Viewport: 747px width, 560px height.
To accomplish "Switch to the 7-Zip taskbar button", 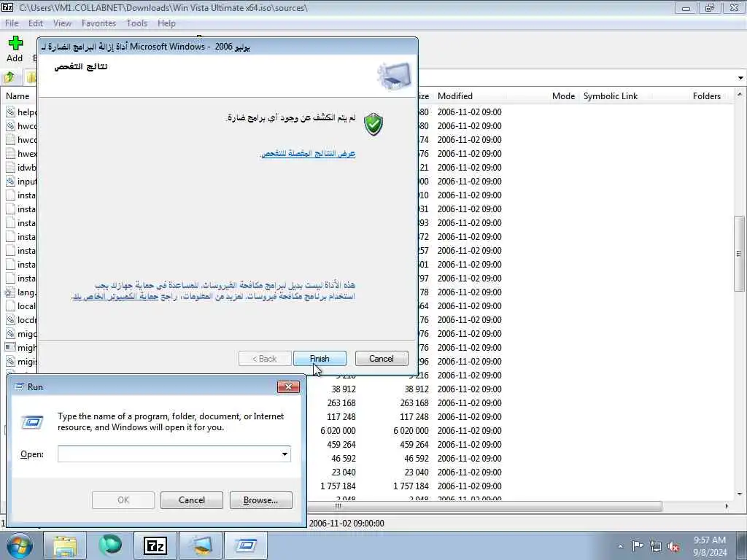I will pyautogui.click(x=155, y=545).
